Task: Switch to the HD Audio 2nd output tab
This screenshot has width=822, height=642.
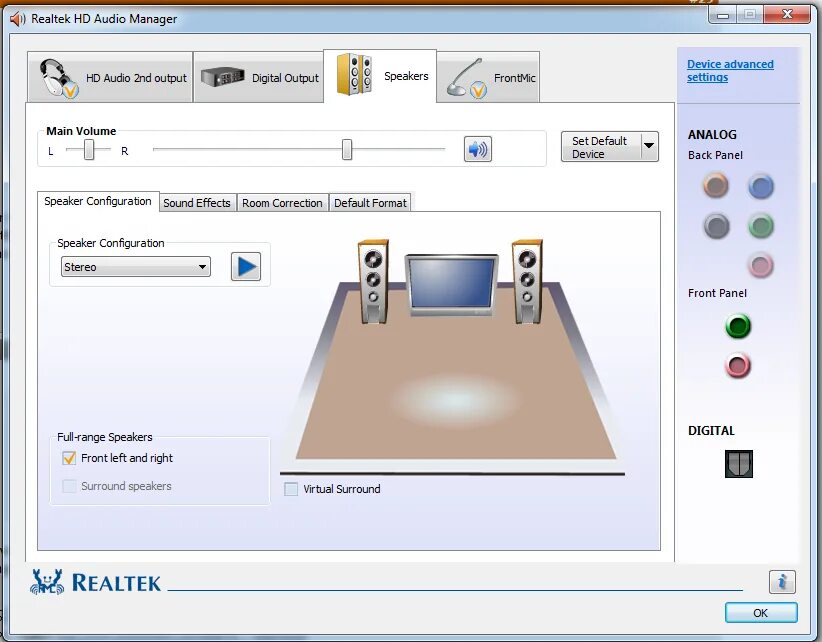Action: (110, 77)
